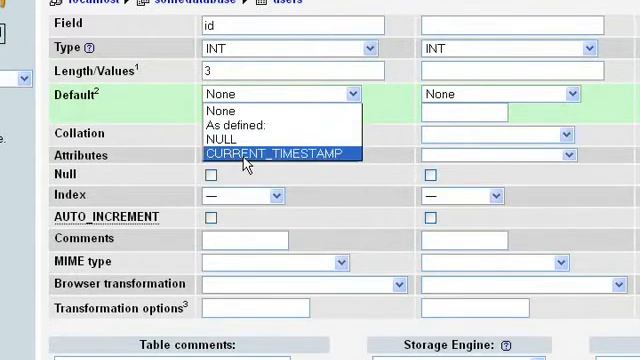Click the 'Attributes' row label
Image resolution: width=640 pixels, height=360 pixels.
[x=81, y=156]
